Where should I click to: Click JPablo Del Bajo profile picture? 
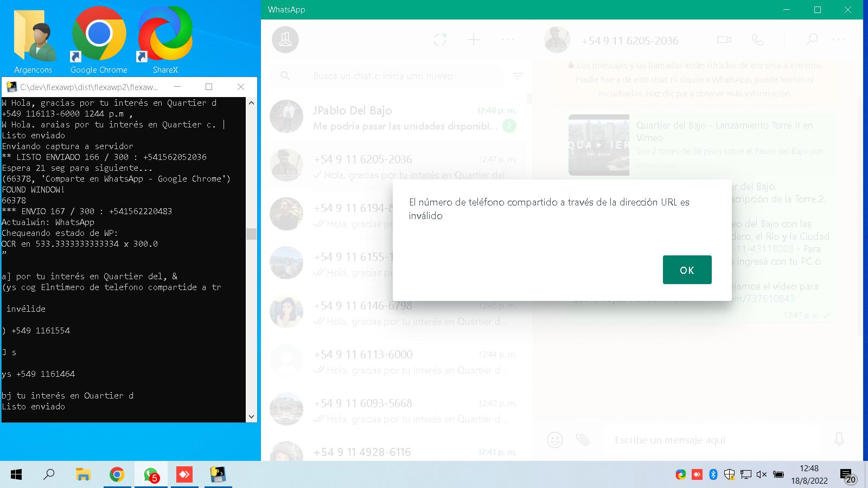coord(286,116)
